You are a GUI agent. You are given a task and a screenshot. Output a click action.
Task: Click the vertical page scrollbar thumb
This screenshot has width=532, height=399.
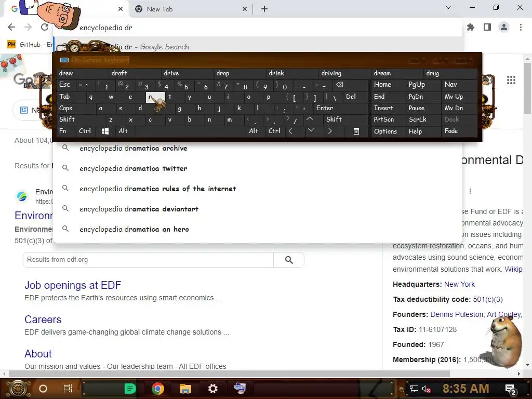[527, 88]
